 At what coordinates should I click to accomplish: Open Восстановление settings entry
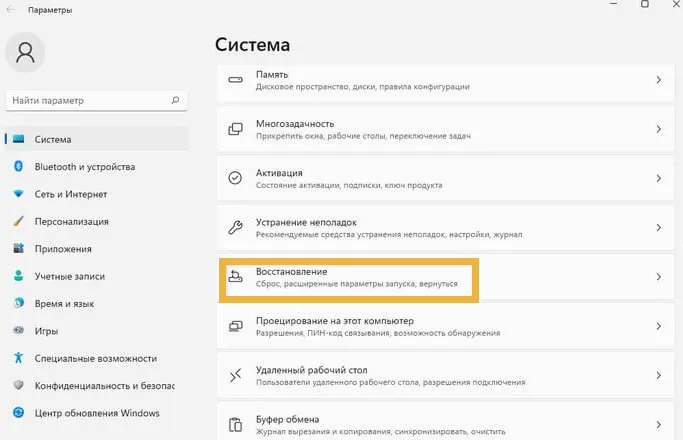click(446, 277)
